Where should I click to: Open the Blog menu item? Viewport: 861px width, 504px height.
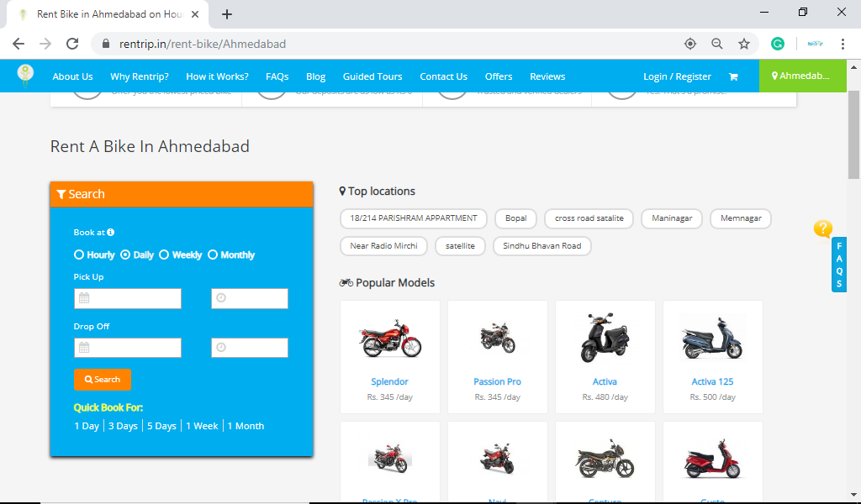[x=316, y=76]
